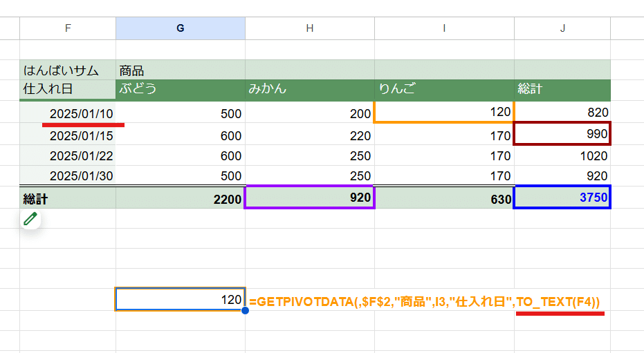Viewport: 644px width, 353px height.
Task: Select cell containing grand total 3750
Action: point(562,197)
